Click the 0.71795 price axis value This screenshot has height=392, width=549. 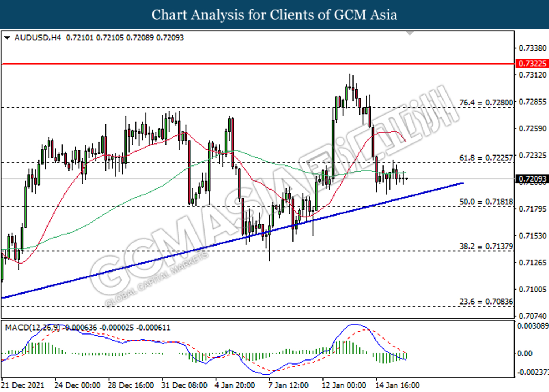[x=533, y=209]
